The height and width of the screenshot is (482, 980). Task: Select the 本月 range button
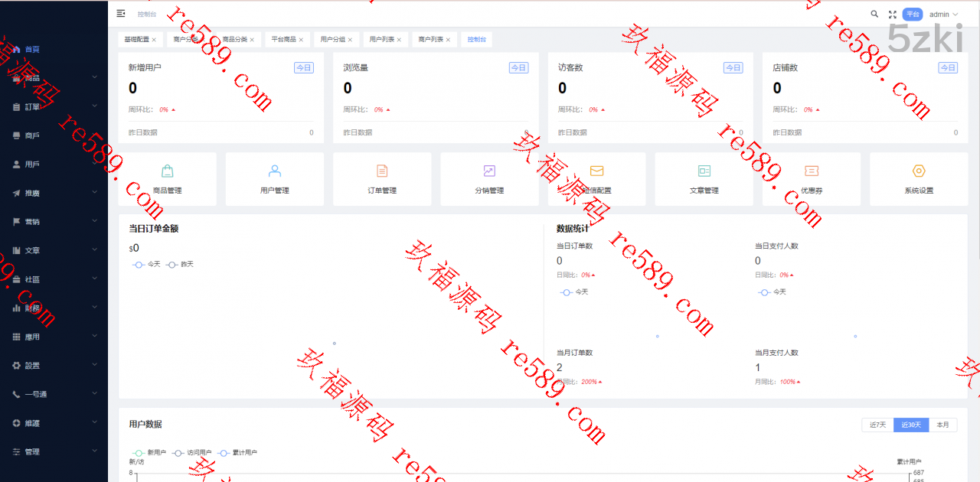tap(942, 425)
